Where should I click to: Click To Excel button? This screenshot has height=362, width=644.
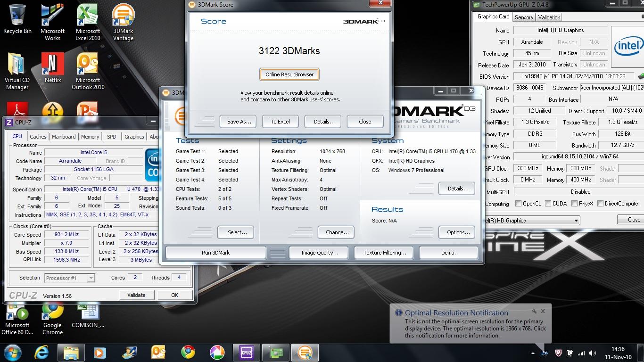click(280, 122)
